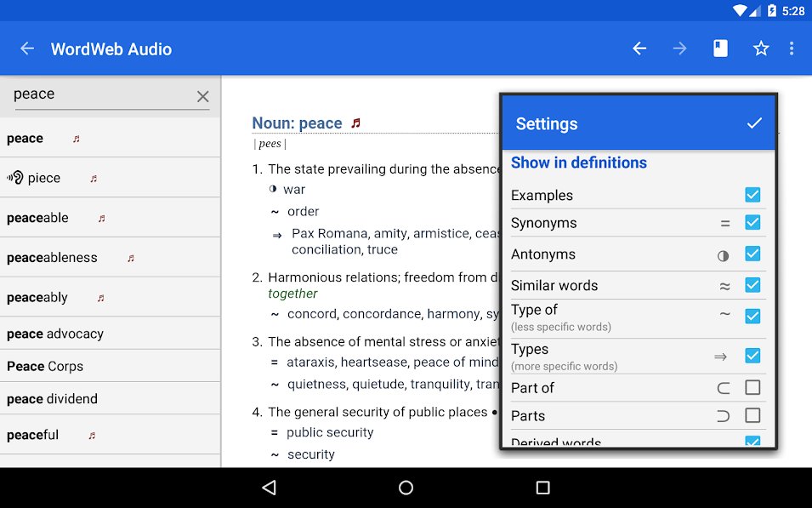Viewport: 812px width, 508px height.
Task: Click the Synonyms label in Settings
Action: (x=544, y=223)
